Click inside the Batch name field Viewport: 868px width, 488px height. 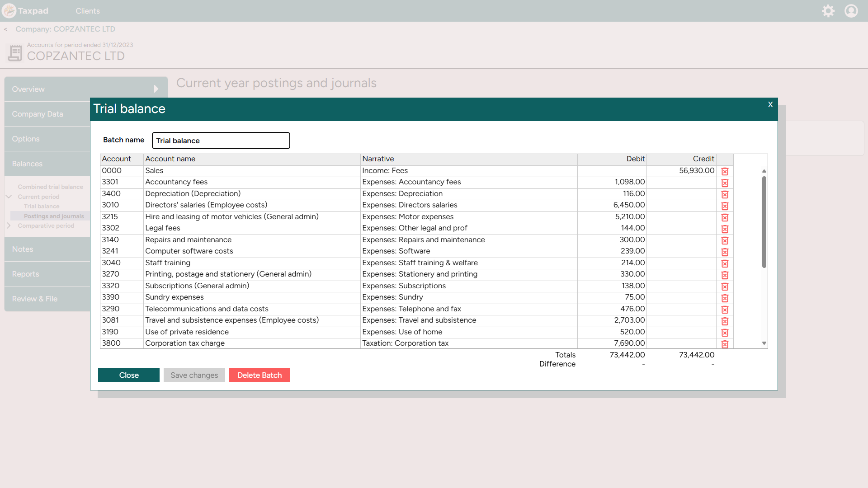221,141
